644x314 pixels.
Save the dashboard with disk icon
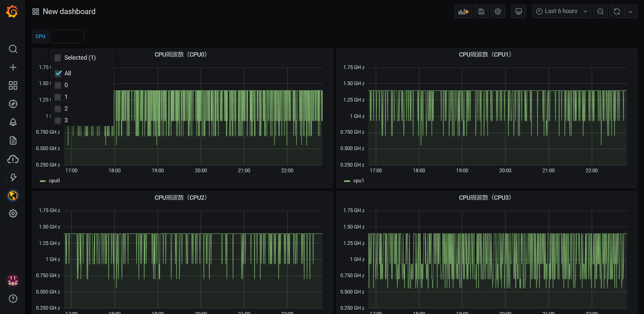point(481,11)
